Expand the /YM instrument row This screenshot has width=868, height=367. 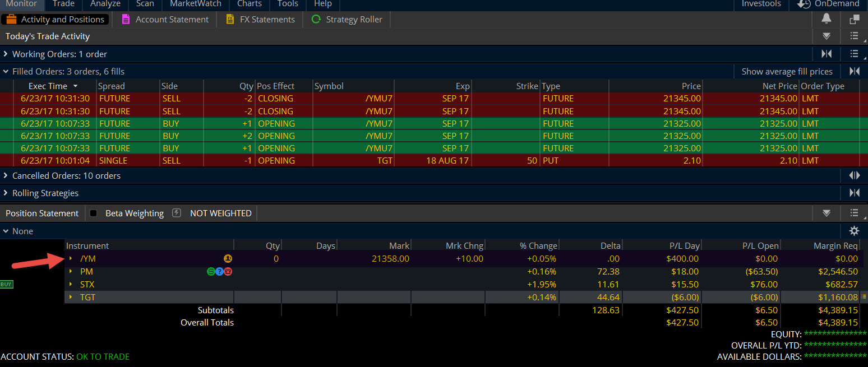tap(71, 258)
